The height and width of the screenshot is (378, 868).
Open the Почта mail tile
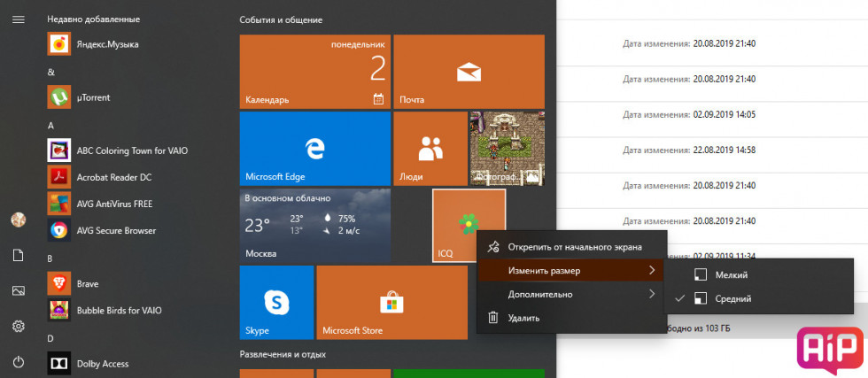coord(469,72)
